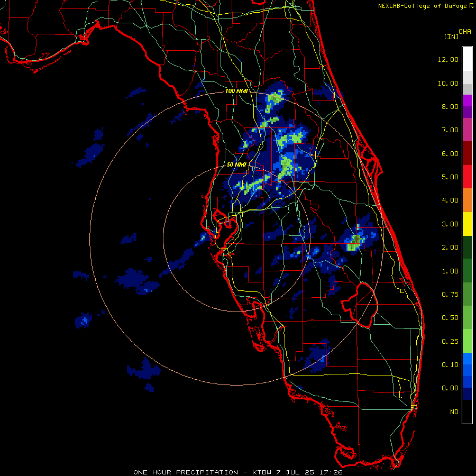Click the 0.10 legend value
Image resolution: width=476 pixels, height=476 pixels.
450,365
